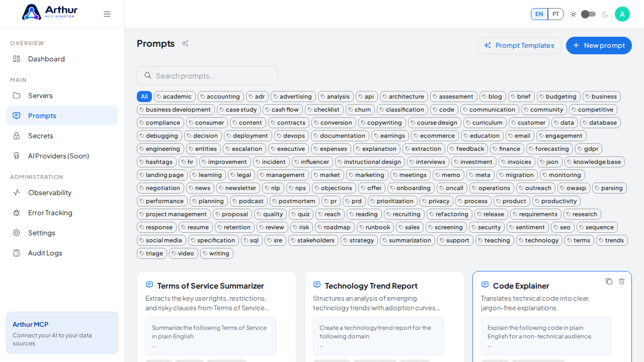This screenshot has width=644, height=362.
Task: Open Error Tracking page
Action: click(x=62, y=213)
